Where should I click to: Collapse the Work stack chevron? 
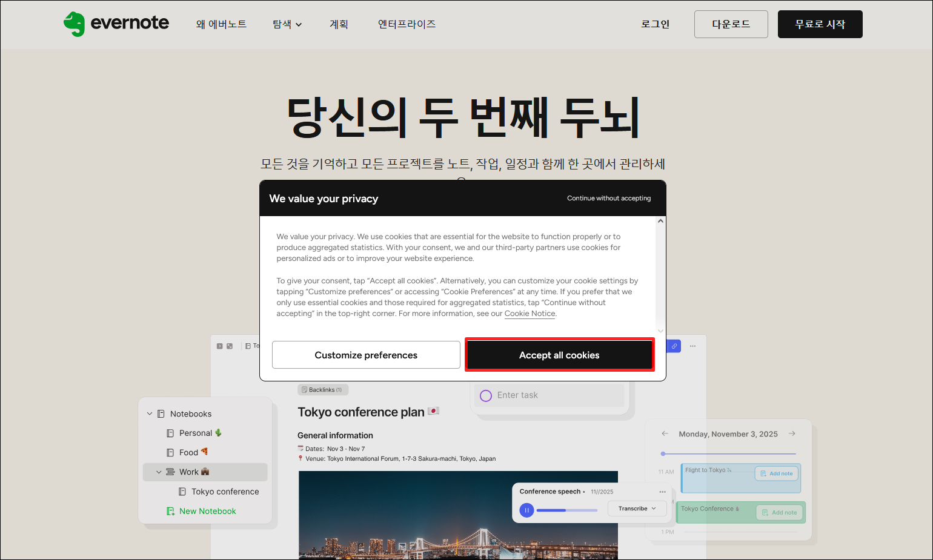159,472
